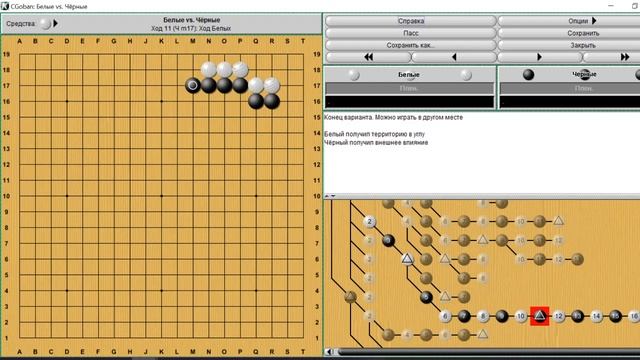Select black move 5 node in tree
The width and height of the screenshot is (640, 360).
(426, 297)
